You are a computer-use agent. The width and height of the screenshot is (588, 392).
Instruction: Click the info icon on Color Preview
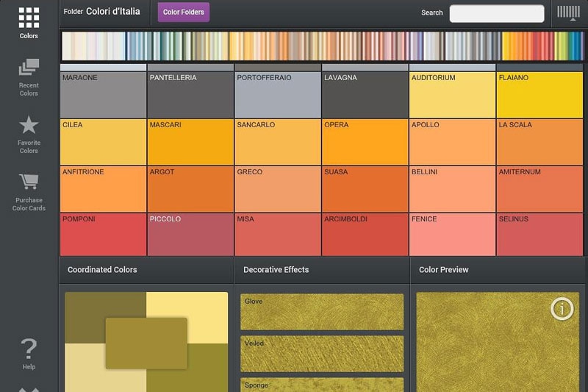[x=562, y=309]
